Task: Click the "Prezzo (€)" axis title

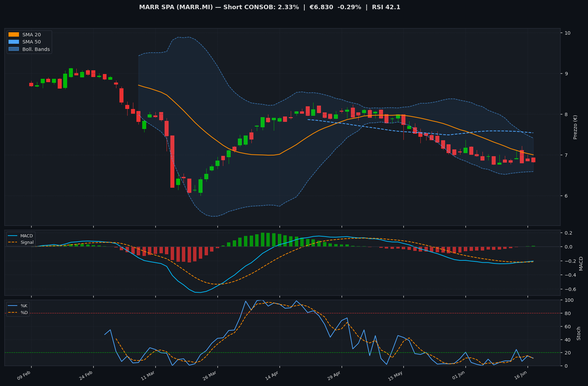Action: pos(575,127)
